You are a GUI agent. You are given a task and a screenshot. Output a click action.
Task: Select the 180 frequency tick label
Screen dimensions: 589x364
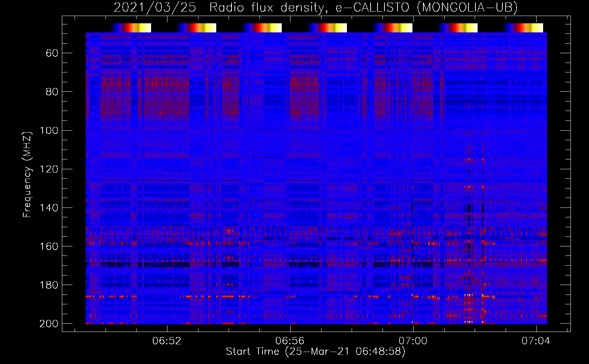click(49, 285)
